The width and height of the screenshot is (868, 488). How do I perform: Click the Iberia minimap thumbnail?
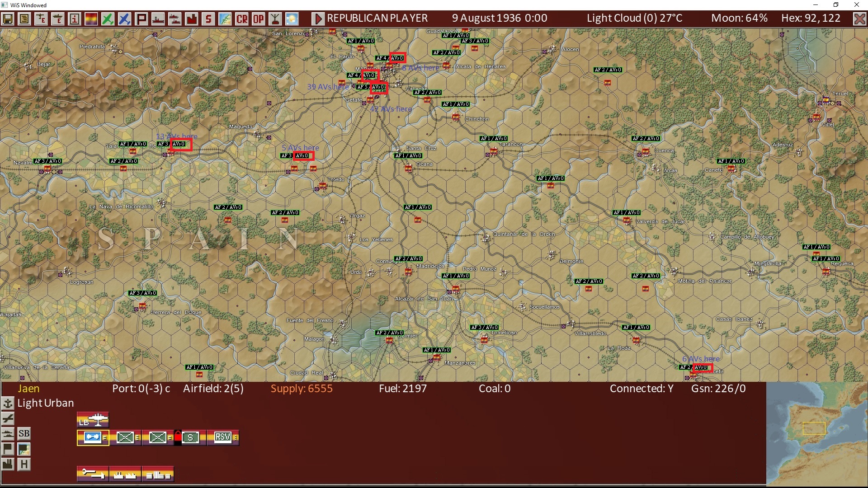click(816, 433)
